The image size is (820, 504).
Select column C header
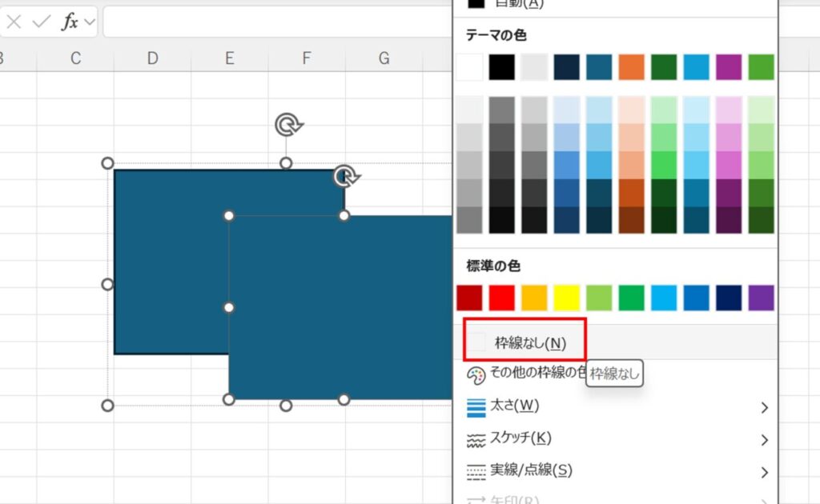(x=76, y=58)
